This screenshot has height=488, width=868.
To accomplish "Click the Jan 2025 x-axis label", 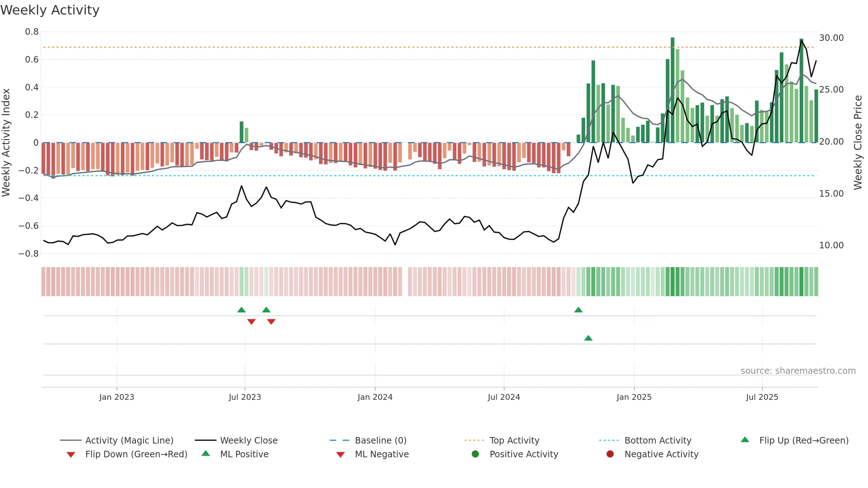I will pyautogui.click(x=634, y=397).
